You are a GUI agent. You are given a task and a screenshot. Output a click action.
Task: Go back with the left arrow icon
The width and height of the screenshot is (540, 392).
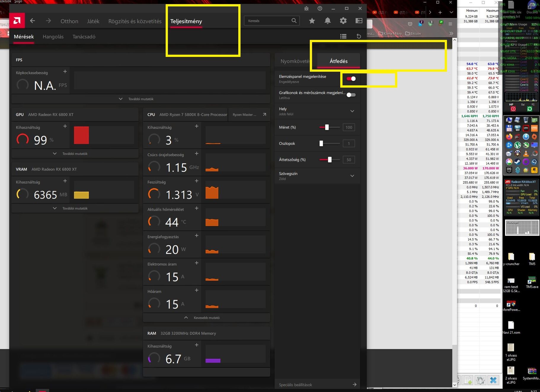33,21
